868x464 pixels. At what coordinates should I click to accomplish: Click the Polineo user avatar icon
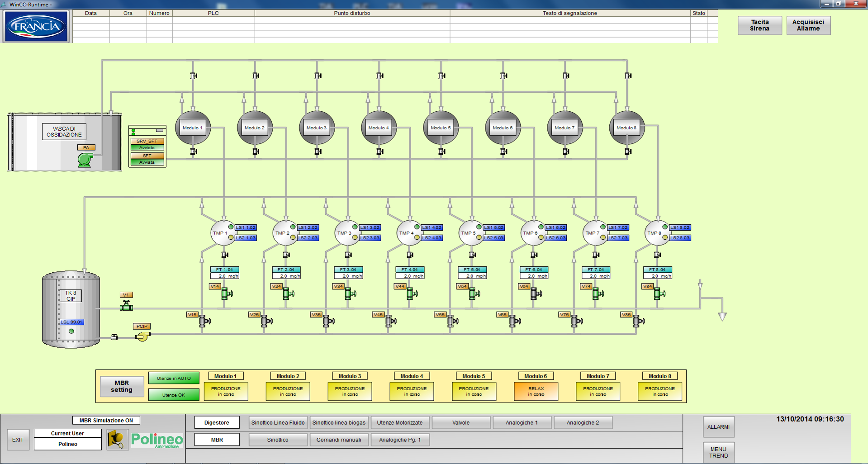pos(117,439)
